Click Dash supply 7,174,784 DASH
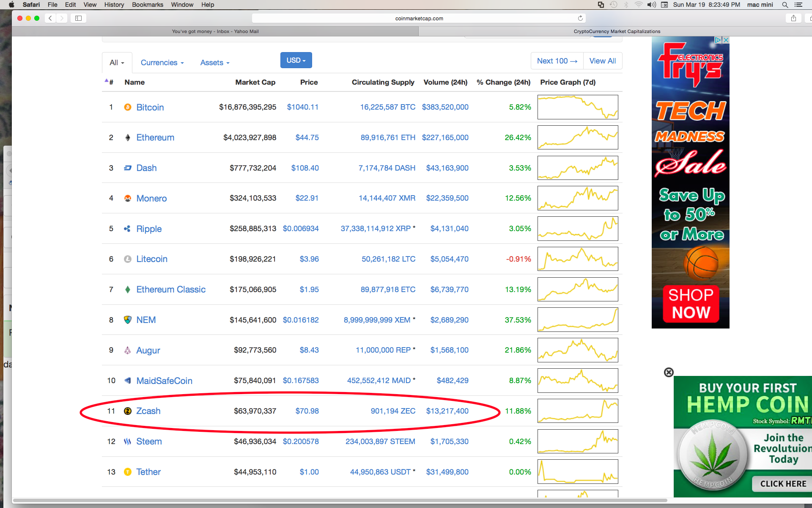 pyautogui.click(x=387, y=168)
